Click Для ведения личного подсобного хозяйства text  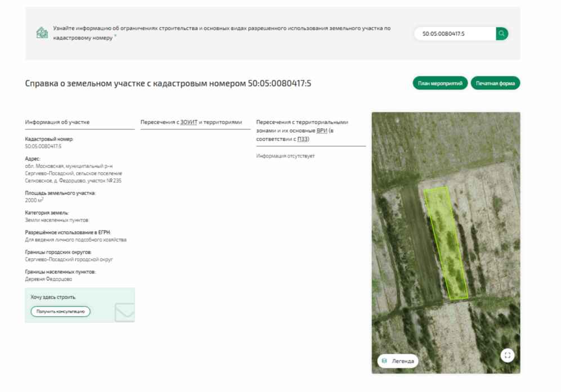[76, 240]
